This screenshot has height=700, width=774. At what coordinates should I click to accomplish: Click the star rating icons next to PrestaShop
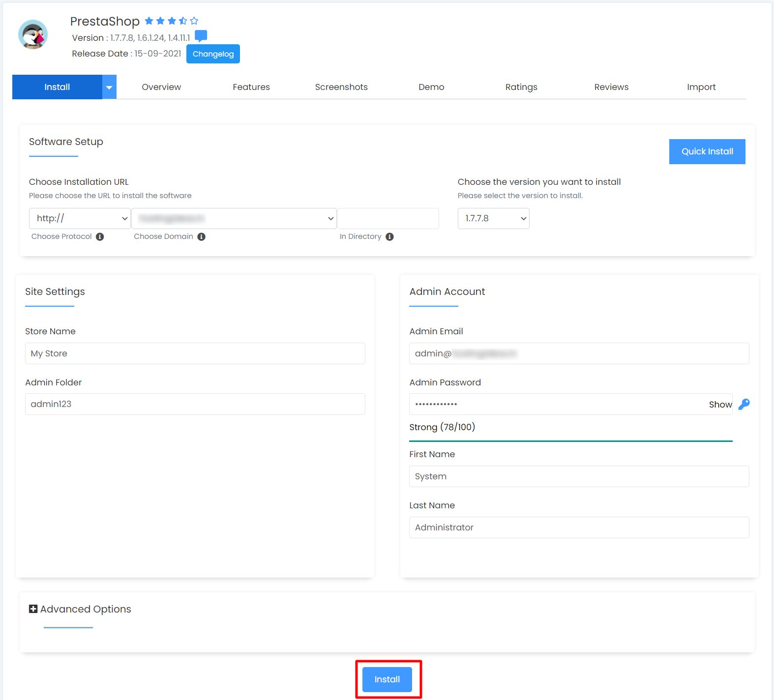click(172, 21)
